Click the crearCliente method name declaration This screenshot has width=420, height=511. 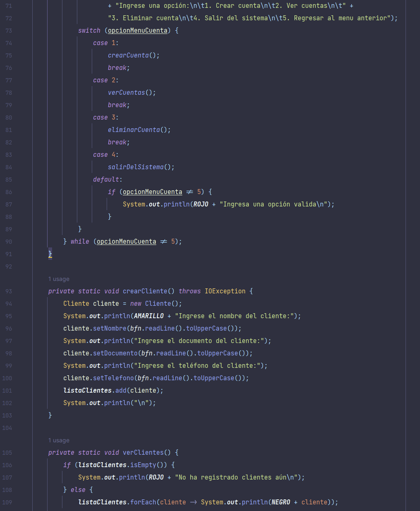(145, 291)
